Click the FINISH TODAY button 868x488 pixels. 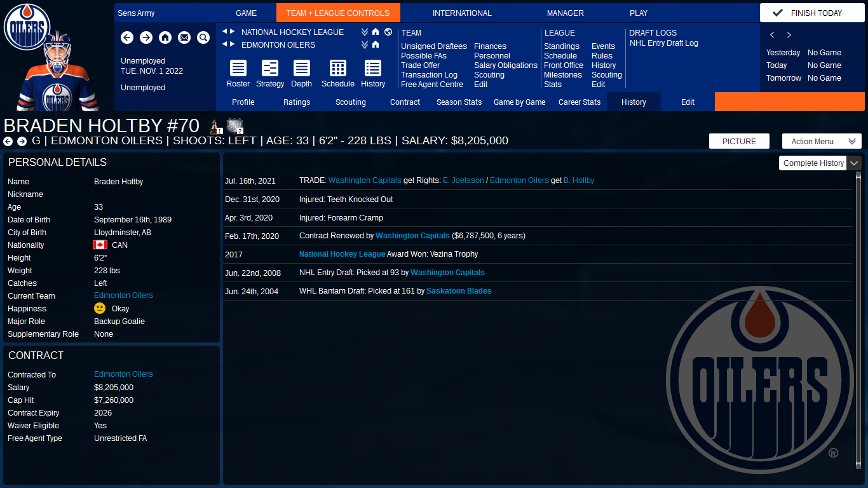(812, 13)
